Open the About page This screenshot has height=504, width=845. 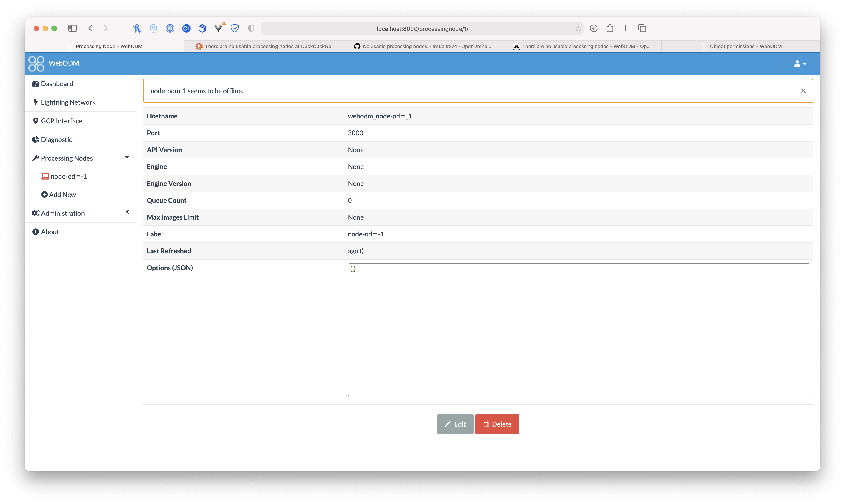[x=50, y=232]
